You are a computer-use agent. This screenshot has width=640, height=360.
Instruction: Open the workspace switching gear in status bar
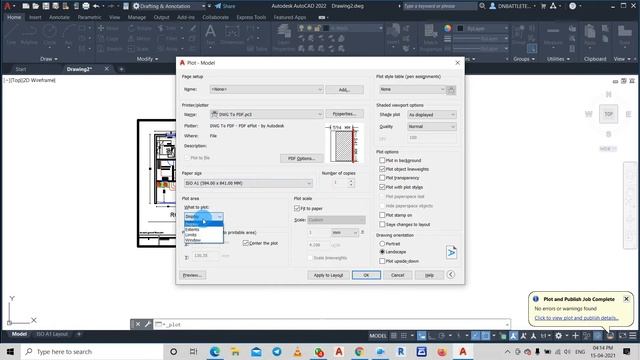coord(558,336)
